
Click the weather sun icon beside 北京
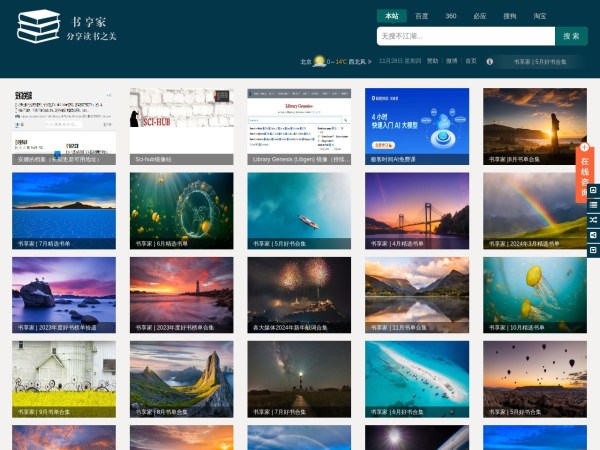click(319, 61)
